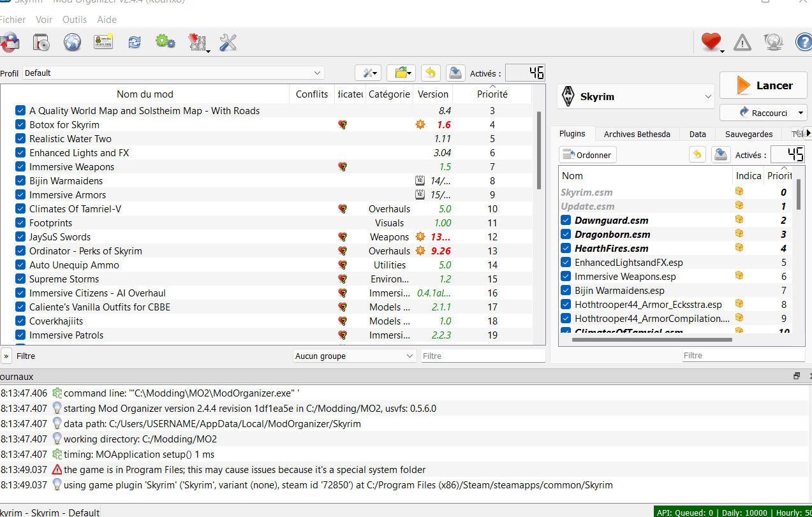Screen dimensions: 812x517
Task: Click the Ordonner sort plugins button
Action: tap(588, 155)
